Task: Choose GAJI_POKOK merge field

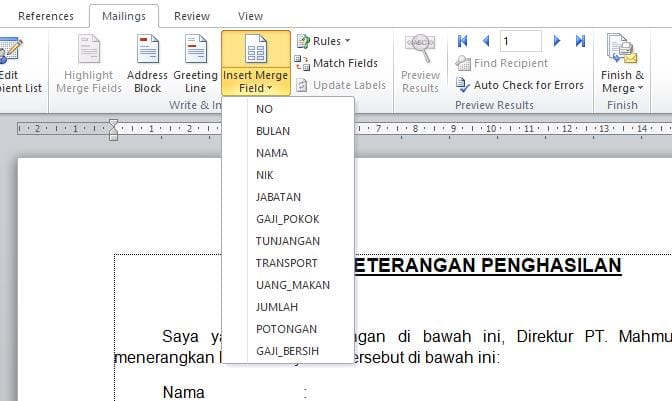Action: pyautogui.click(x=288, y=219)
